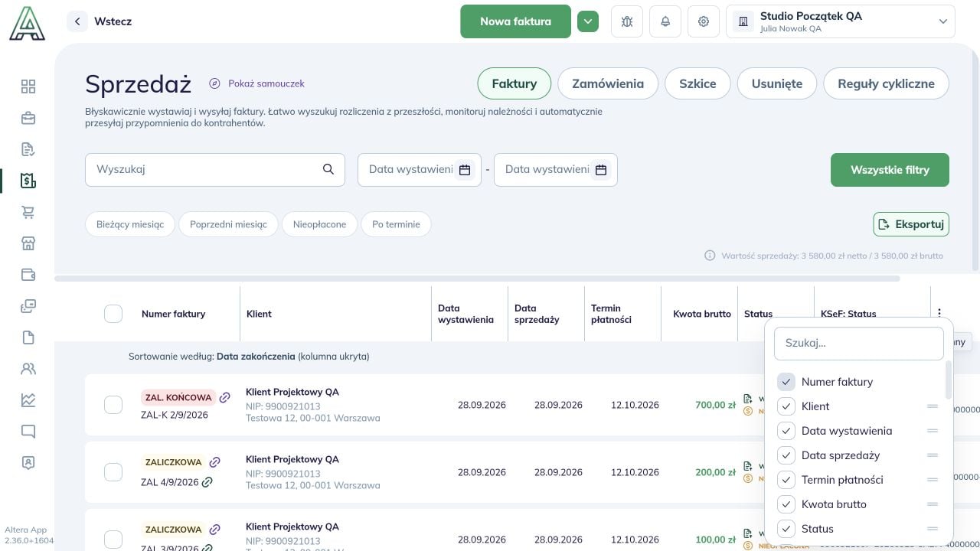Viewport: 980px width, 551px height.
Task: Click the column list popup scrollbar
Action: pos(949,380)
